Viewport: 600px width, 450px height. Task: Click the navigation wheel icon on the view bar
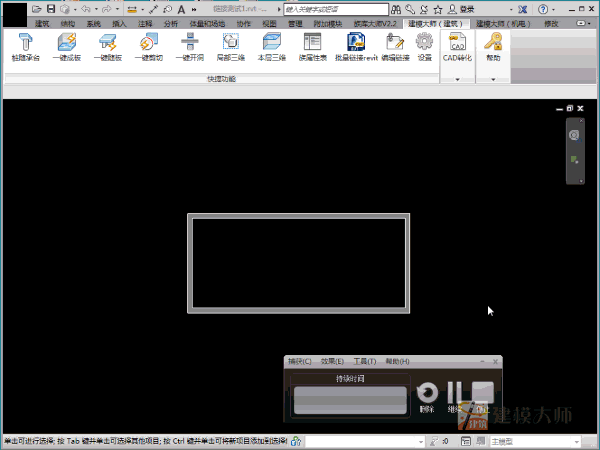(x=574, y=135)
